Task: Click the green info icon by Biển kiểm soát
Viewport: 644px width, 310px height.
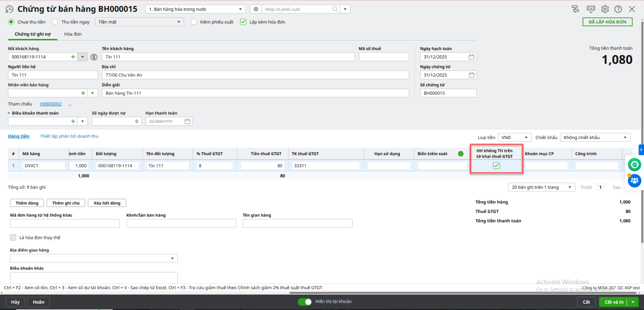Action: 461,154
